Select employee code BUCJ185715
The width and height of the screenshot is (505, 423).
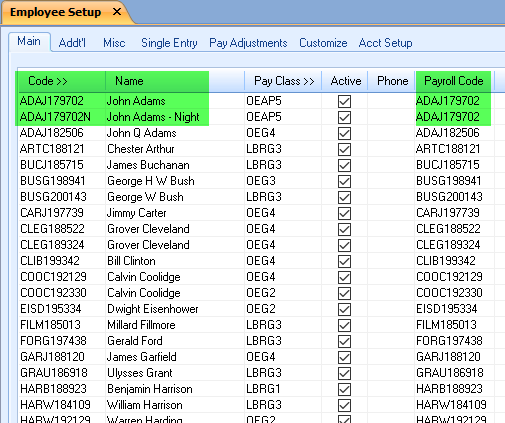point(52,165)
